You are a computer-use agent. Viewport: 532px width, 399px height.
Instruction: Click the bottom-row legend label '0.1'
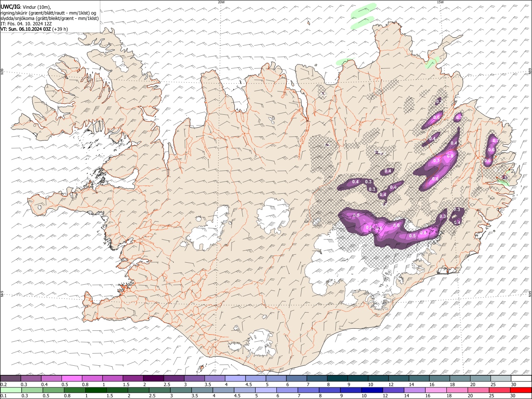[4, 396]
